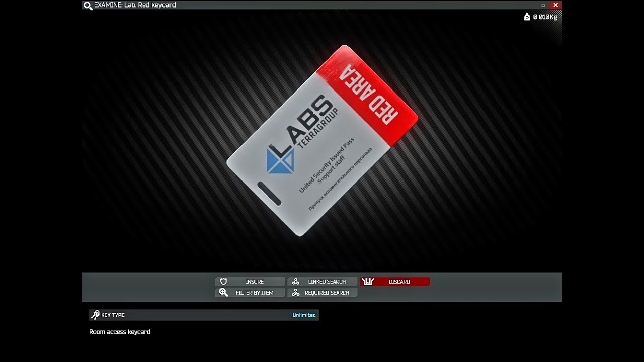The width and height of the screenshot is (644, 362).
Task: Click the '0.010Kg' weight value
Action: click(x=545, y=17)
